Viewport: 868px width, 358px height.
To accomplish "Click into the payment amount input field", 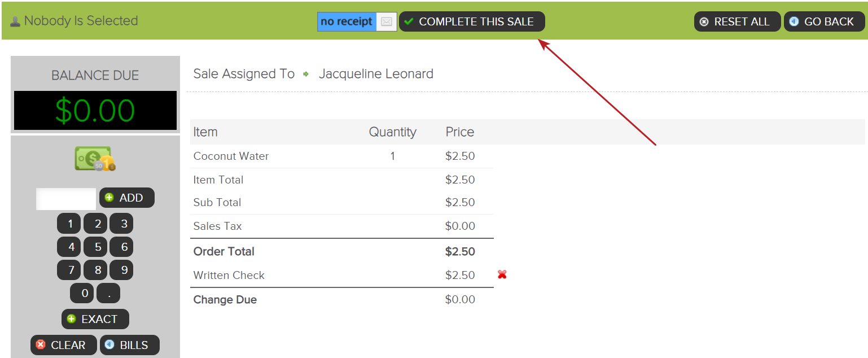I will [x=66, y=199].
